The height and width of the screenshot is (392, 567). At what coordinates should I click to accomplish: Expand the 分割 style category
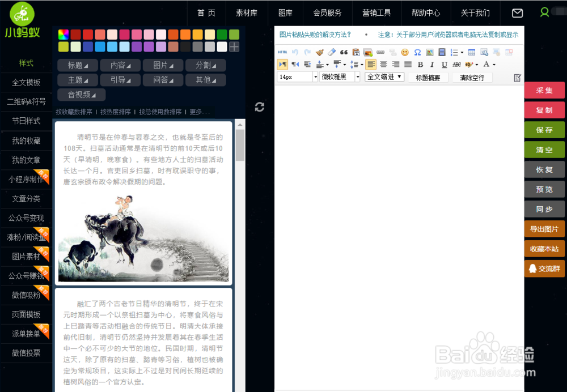pyautogui.click(x=206, y=65)
